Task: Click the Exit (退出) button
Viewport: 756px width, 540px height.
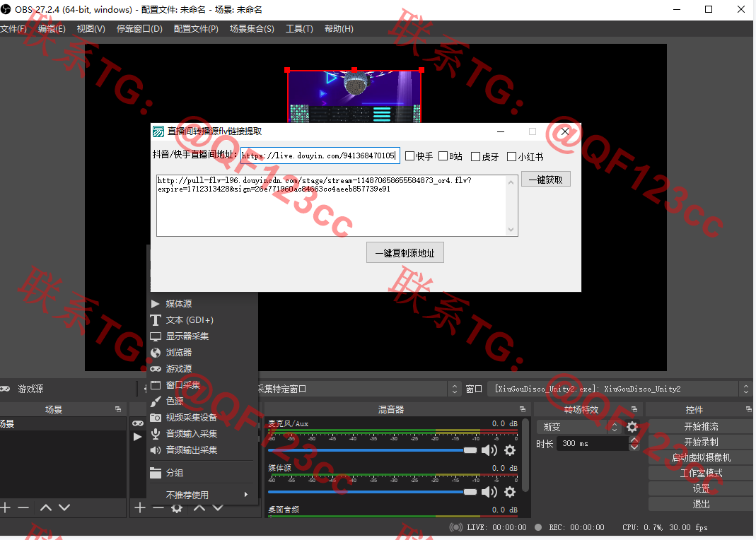Action: tap(701, 504)
